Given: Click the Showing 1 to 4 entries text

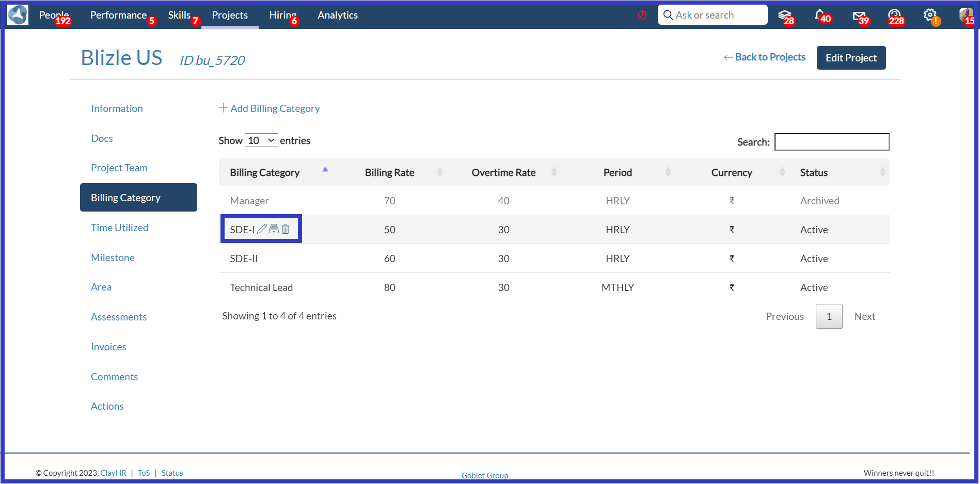Looking at the screenshot, I should point(279,316).
